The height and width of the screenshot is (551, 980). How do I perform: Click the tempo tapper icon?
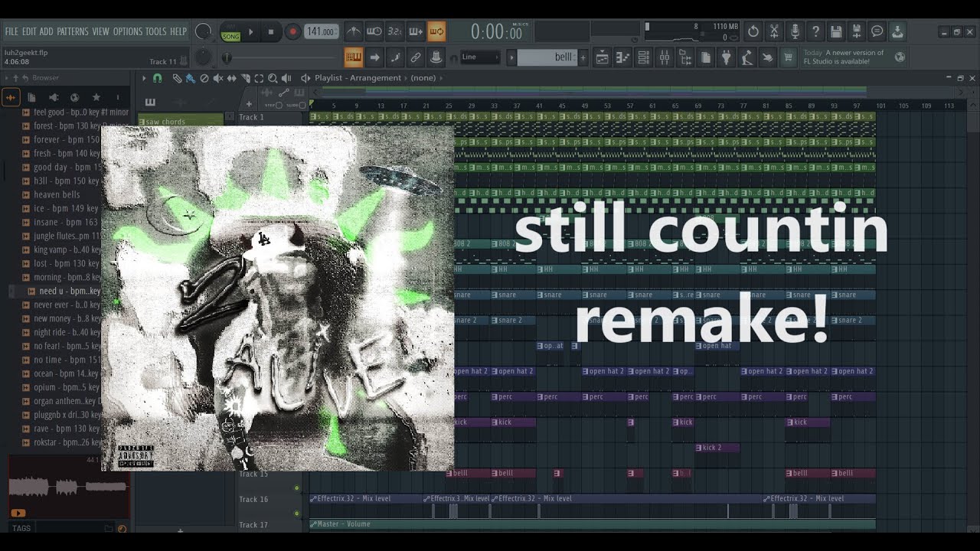coord(747,57)
